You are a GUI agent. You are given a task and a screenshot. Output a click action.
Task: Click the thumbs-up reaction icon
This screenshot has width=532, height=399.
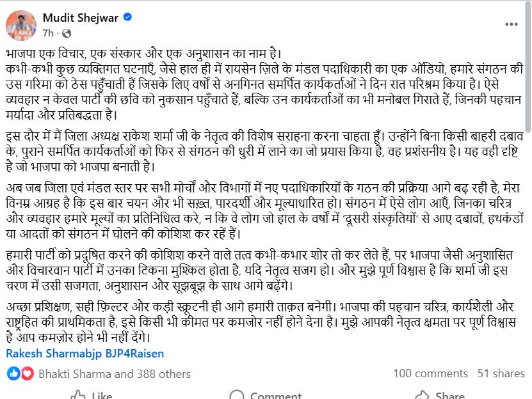(x=13, y=373)
